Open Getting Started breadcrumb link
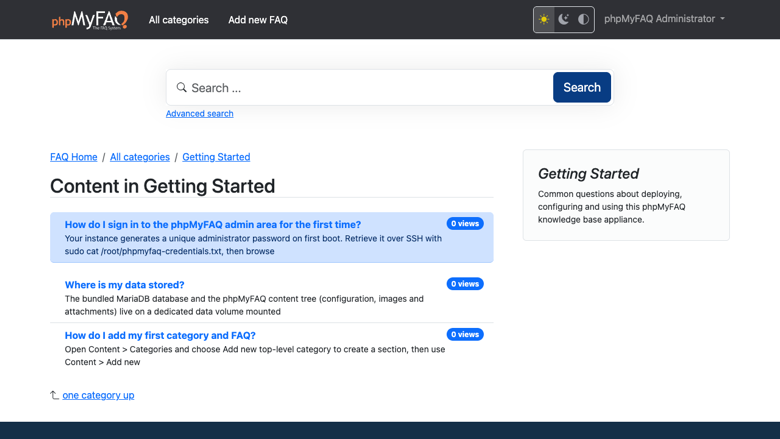 [x=216, y=157]
